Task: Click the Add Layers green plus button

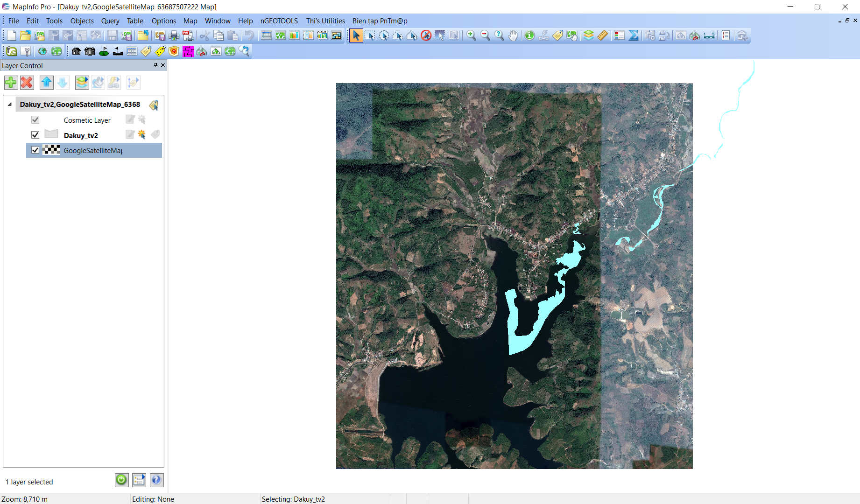Action: point(11,83)
